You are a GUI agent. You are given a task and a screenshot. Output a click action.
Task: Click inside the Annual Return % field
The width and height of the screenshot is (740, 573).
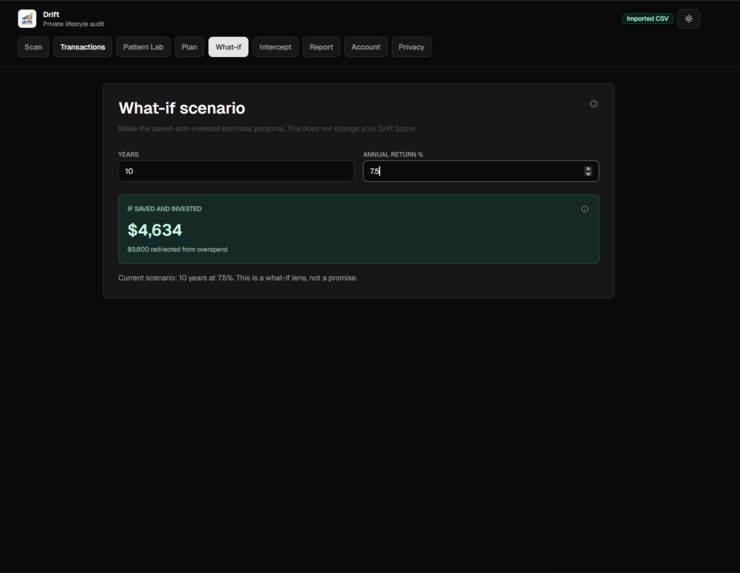pyautogui.click(x=481, y=171)
